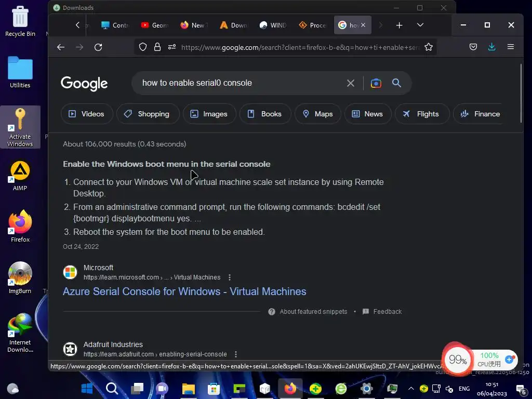Open Task View on the taskbar

[x=137, y=388]
